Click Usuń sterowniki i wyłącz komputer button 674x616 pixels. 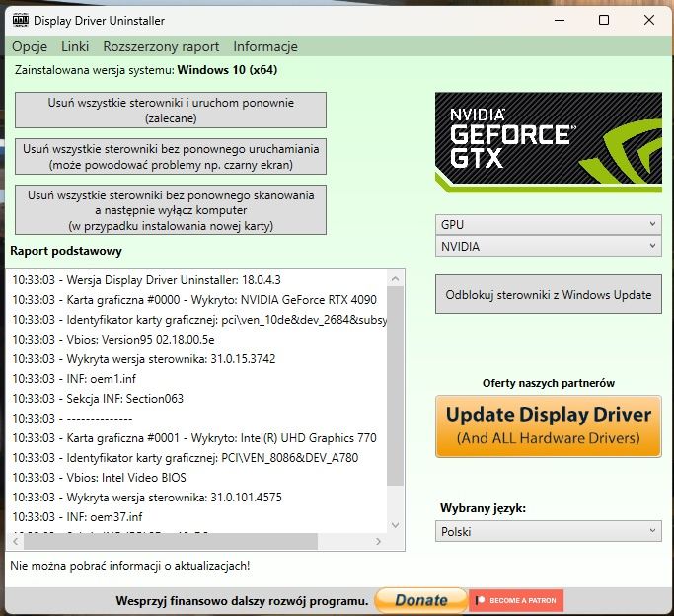click(171, 209)
